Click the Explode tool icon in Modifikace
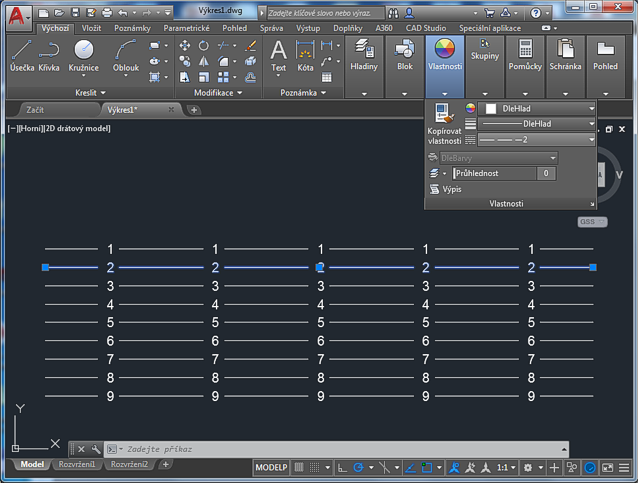This screenshot has height=483, width=638. click(x=251, y=61)
